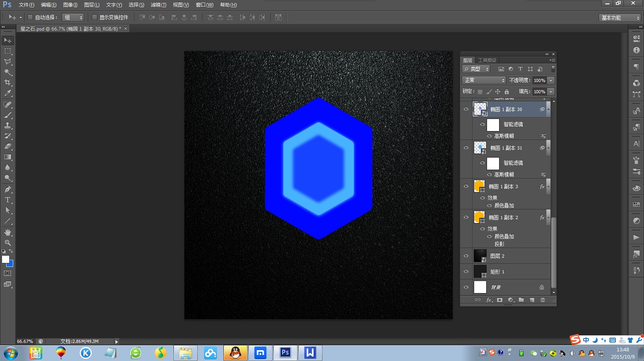Open Photoshop from the taskbar
The height and width of the screenshot is (361, 644).
[x=285, y=353]
